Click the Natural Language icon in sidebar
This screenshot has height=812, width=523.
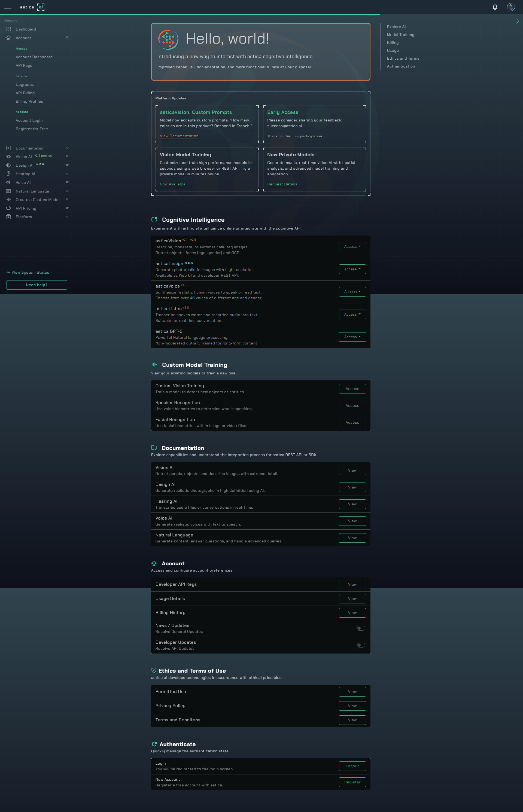pyautogui.click(x=8, y=191)
